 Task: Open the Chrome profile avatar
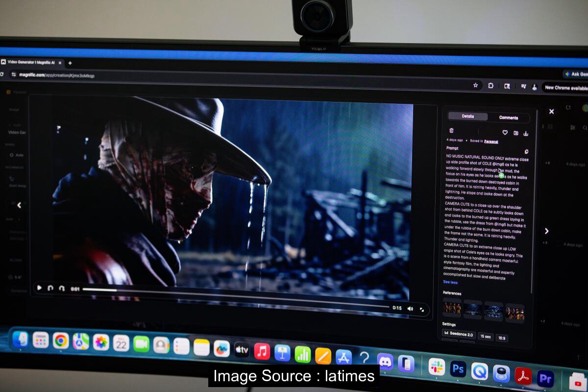tap(535, 87)
